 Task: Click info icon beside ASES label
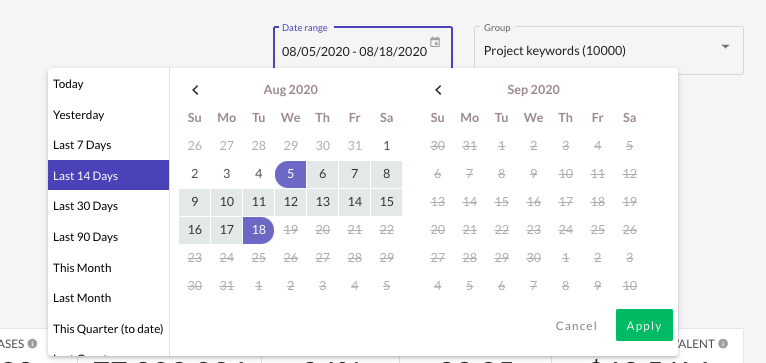tap(32, 344)
